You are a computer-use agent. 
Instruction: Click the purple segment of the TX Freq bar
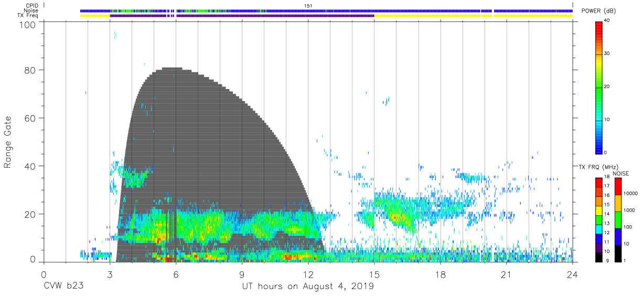(x=241, y=16)
